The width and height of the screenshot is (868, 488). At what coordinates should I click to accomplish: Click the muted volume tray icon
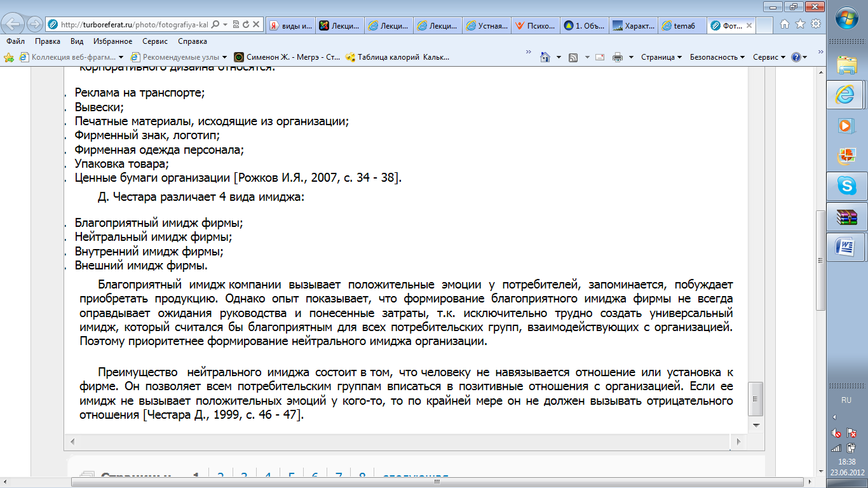(836, 433)
